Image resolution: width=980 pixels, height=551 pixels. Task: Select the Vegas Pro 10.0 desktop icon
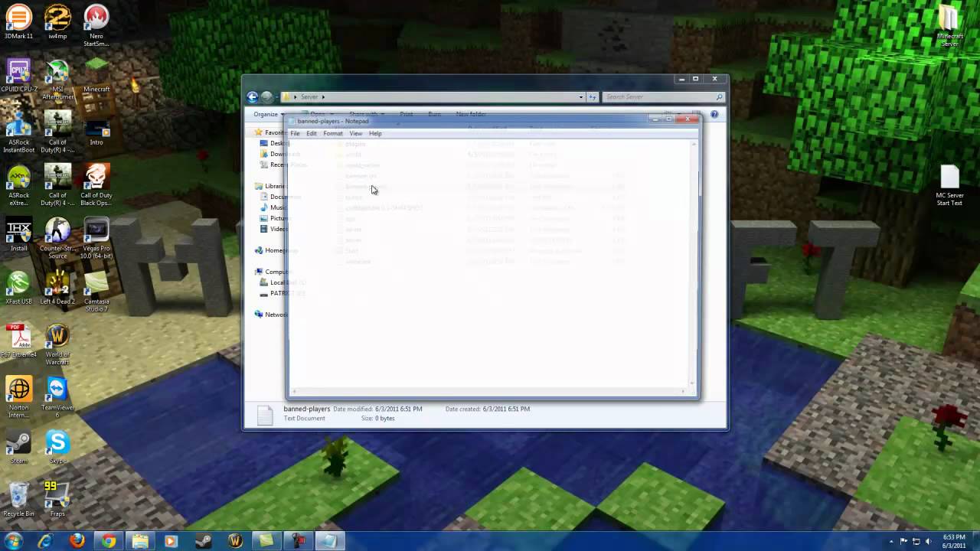(x=96, y=239)
